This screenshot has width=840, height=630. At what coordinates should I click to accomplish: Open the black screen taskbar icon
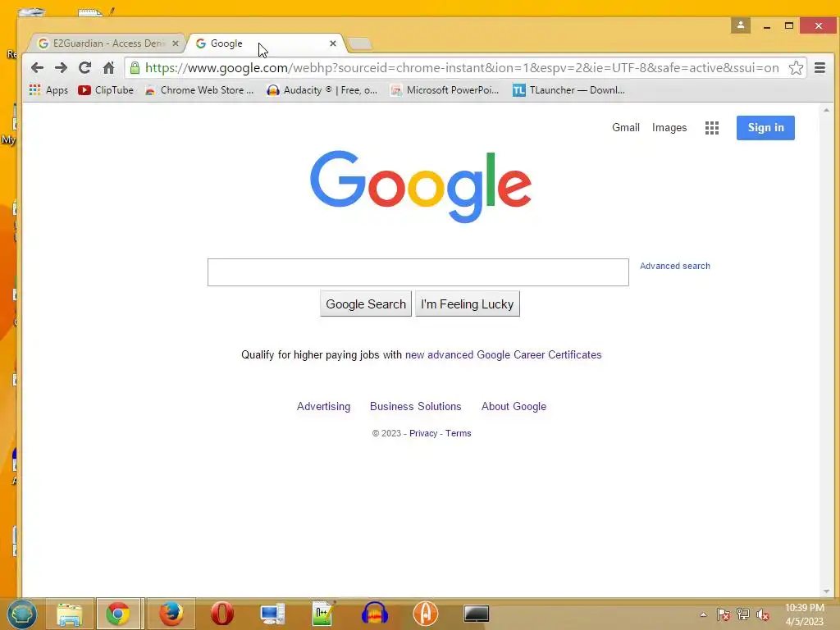click(x=477, y=614)
